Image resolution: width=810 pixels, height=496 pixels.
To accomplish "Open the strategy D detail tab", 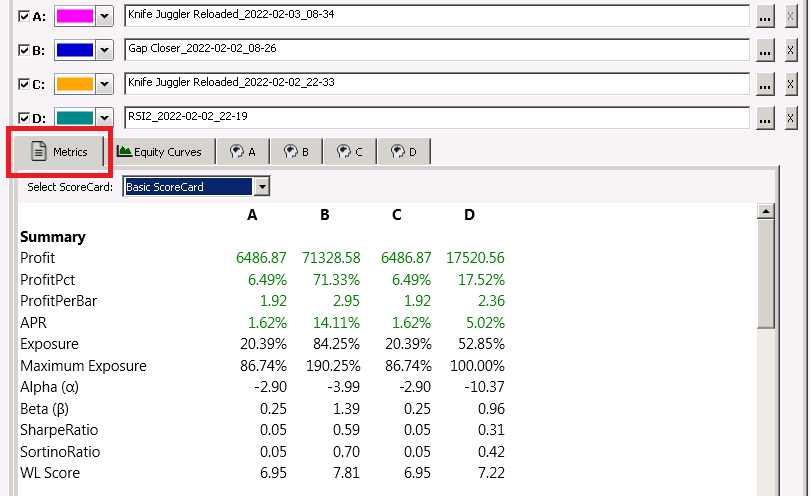I will tap(404, 152).
